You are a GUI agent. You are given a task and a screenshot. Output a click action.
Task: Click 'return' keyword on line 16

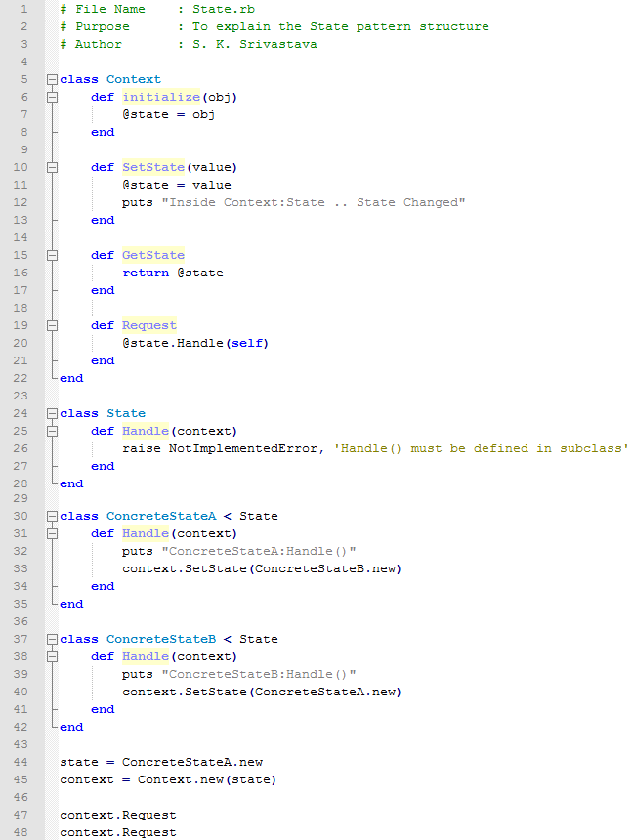(x=146, y=273)
